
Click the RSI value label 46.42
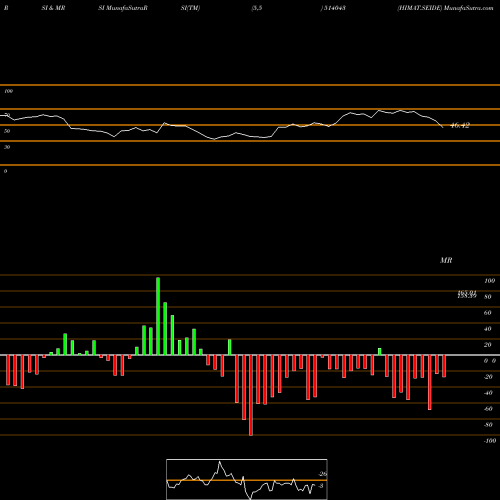(460, 125)
